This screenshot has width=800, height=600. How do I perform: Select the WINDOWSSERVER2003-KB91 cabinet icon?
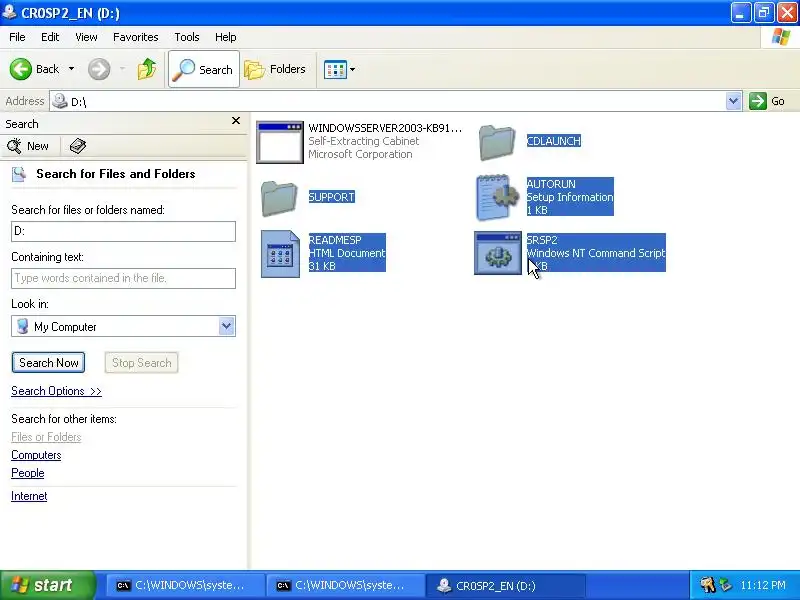tap(280, 142)
